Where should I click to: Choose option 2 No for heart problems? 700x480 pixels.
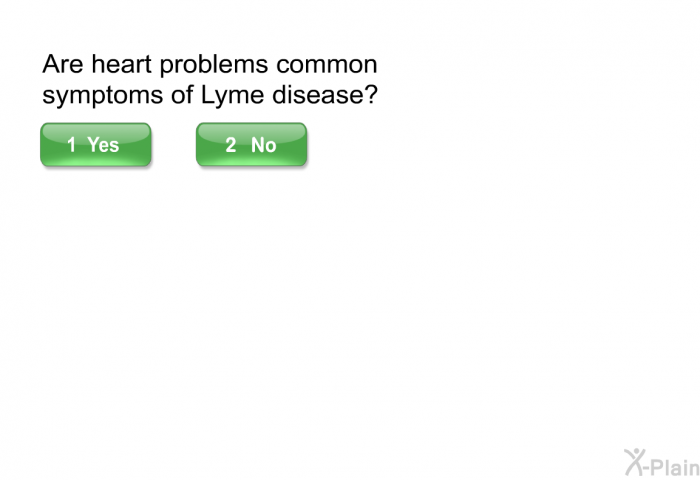tap(251, 145)
